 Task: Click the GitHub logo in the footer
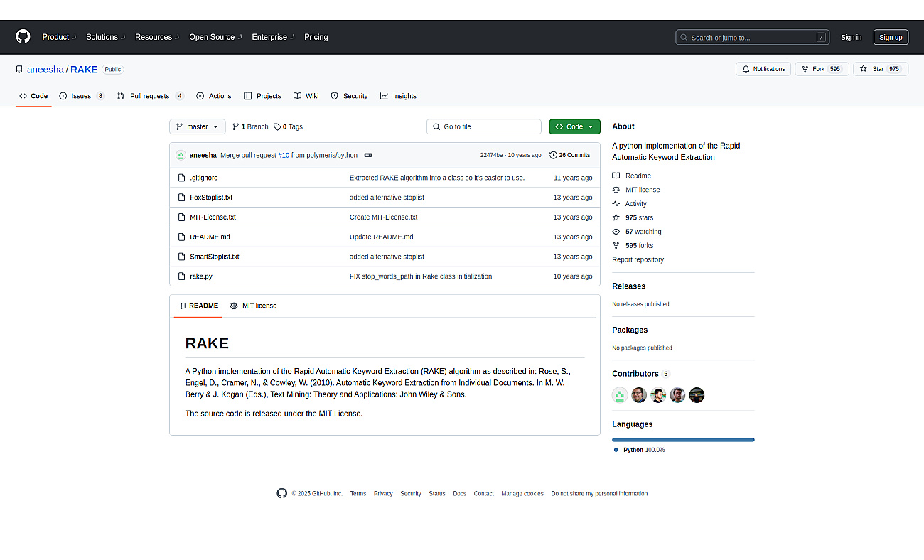click(282, 493)
